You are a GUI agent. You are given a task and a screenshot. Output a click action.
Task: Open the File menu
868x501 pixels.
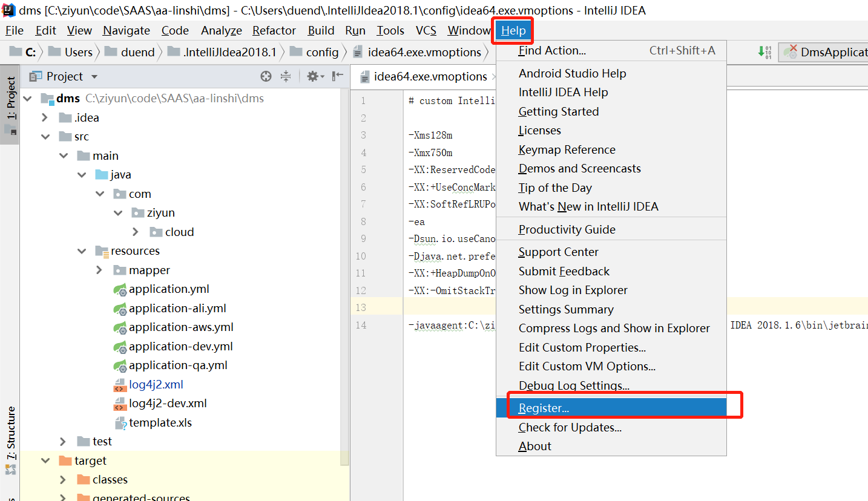tap(14, 30)
